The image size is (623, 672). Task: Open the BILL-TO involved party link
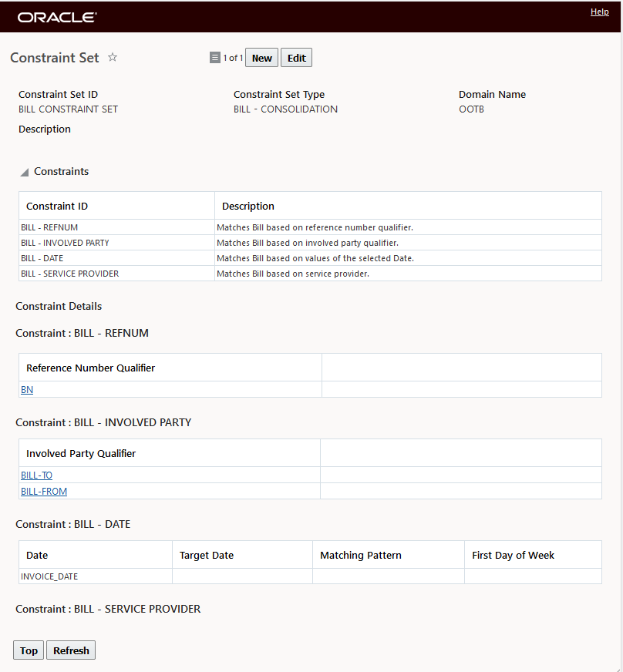coord(36,475)
